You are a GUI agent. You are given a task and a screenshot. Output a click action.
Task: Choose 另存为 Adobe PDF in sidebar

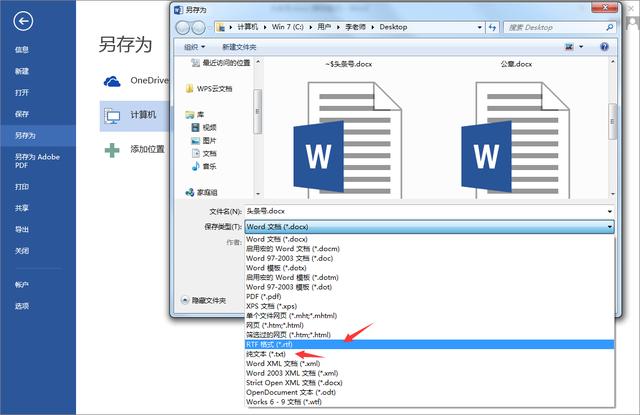tap(37, 161)
